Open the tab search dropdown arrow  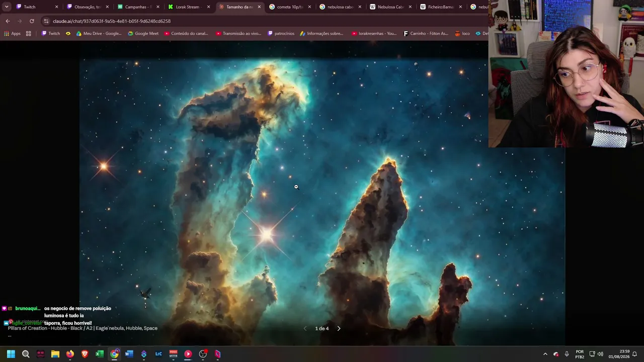coord(7,7)
